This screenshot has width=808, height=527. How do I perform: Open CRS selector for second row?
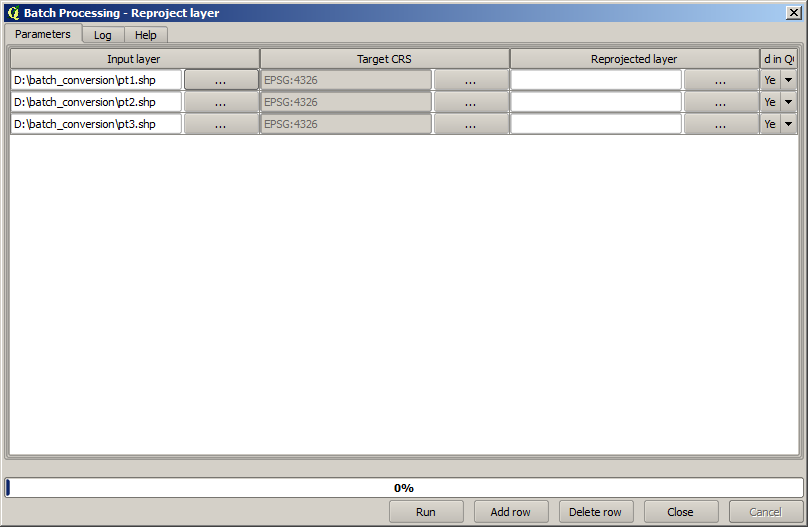[470, 102]
